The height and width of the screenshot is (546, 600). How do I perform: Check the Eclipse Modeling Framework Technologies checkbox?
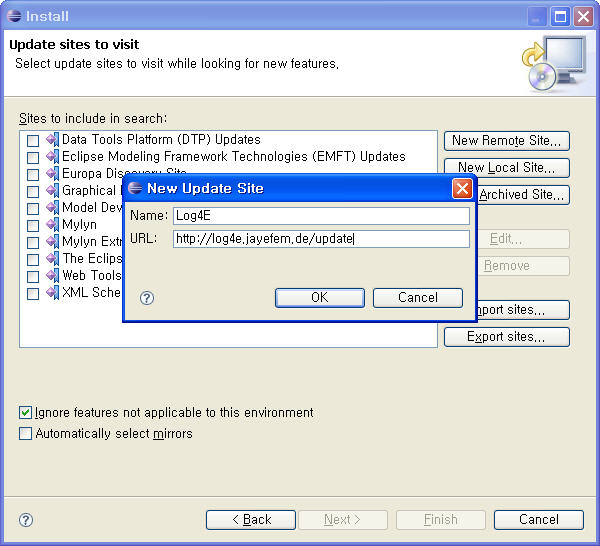click(33, 158)
